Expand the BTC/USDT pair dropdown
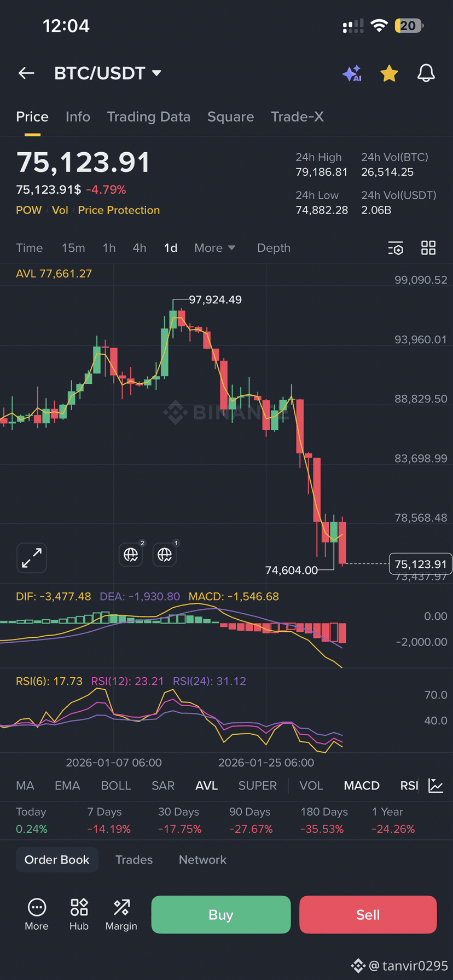The width and height of the screenshot is (453, 980). tap(156, 73)
